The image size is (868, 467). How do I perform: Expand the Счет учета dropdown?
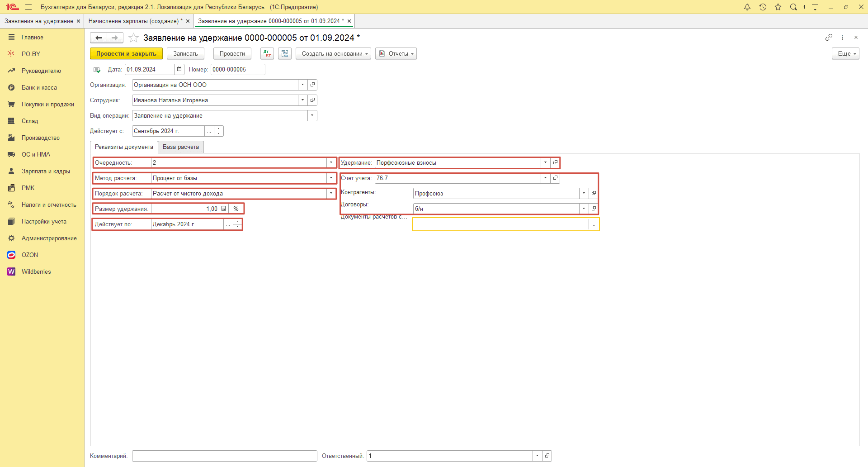[x=546, y=178]
